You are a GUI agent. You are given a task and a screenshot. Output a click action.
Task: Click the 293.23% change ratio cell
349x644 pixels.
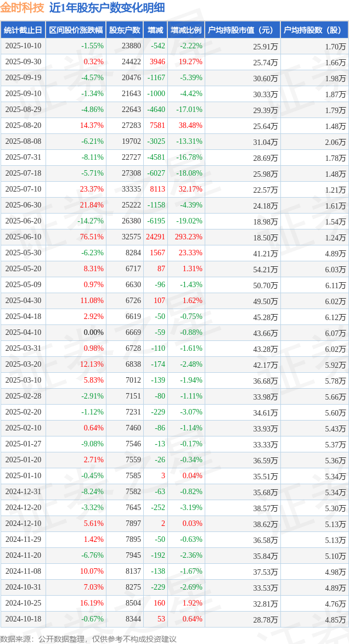coord(186,237)
